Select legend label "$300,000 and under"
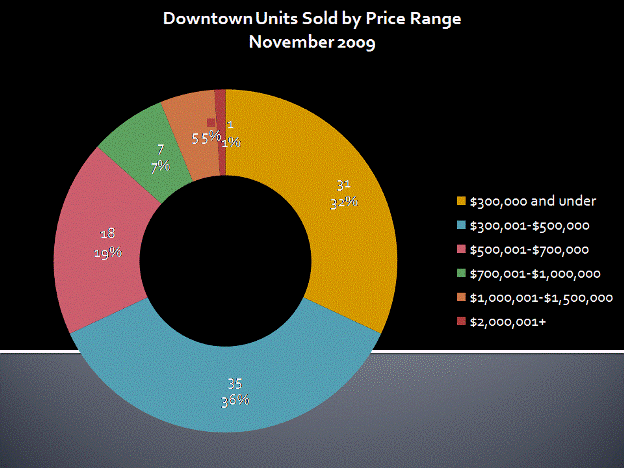This screenshot has height=468, width=624. point(533,201)
